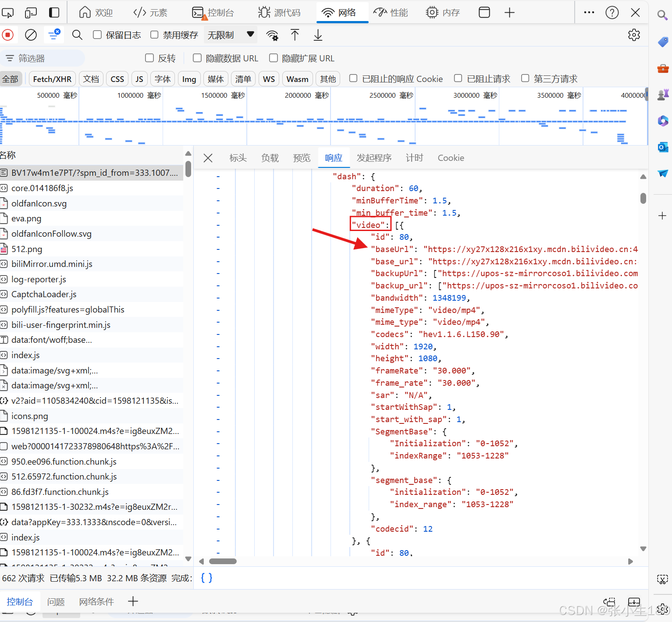Open Outlook icon in browser sidebar
The width and height of the screenshot is (672, 622).
pos(663,147)
